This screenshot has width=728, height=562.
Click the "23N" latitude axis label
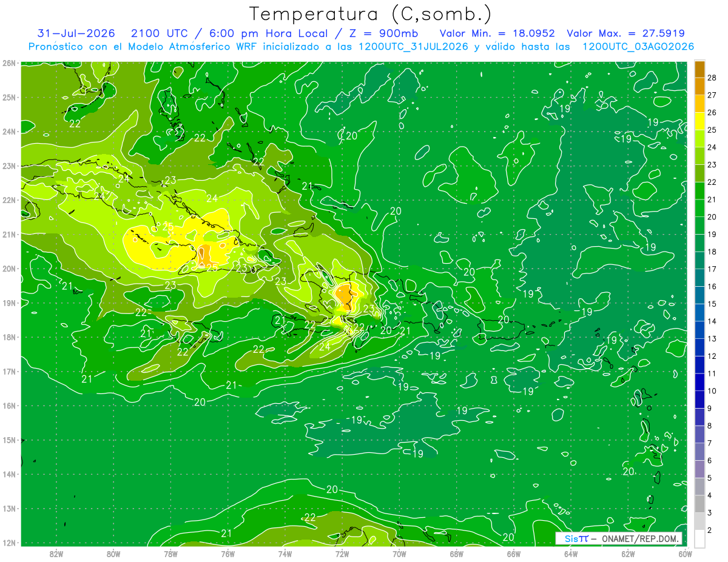coord(9,166)
